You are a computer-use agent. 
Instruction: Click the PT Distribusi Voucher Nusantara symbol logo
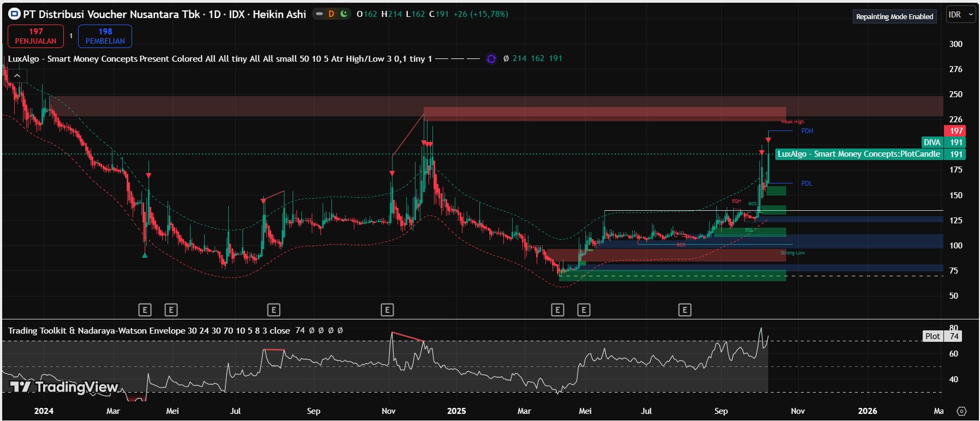tap(14, 14)
